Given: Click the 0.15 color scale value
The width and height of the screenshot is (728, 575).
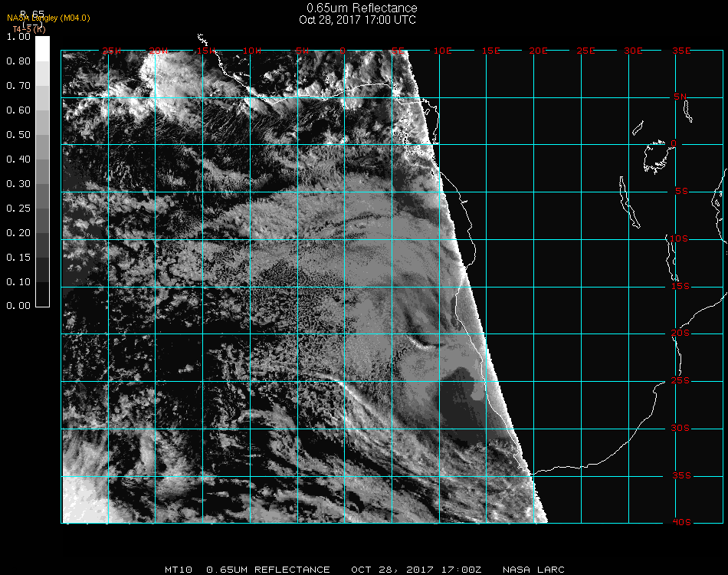Looking at the screenshot, I should (x=18, y=258).
